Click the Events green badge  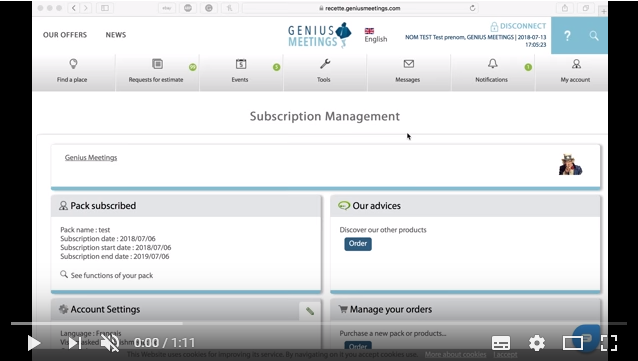(x=276, y=67)
